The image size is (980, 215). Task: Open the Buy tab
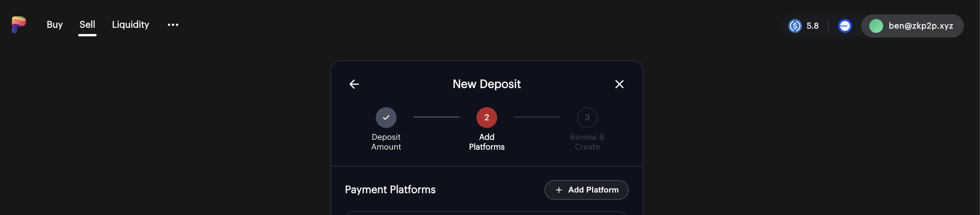[x=55, y=25]
